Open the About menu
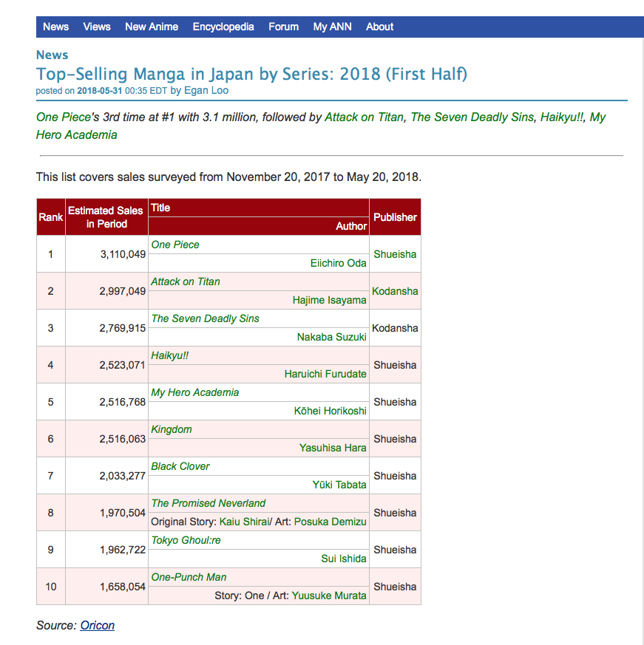 379,27
